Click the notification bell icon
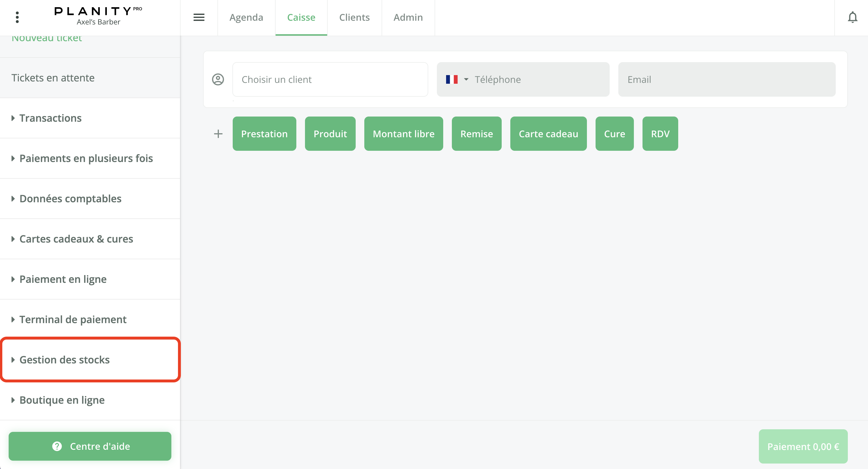This screenshot has height=469, width=868. 852,17
